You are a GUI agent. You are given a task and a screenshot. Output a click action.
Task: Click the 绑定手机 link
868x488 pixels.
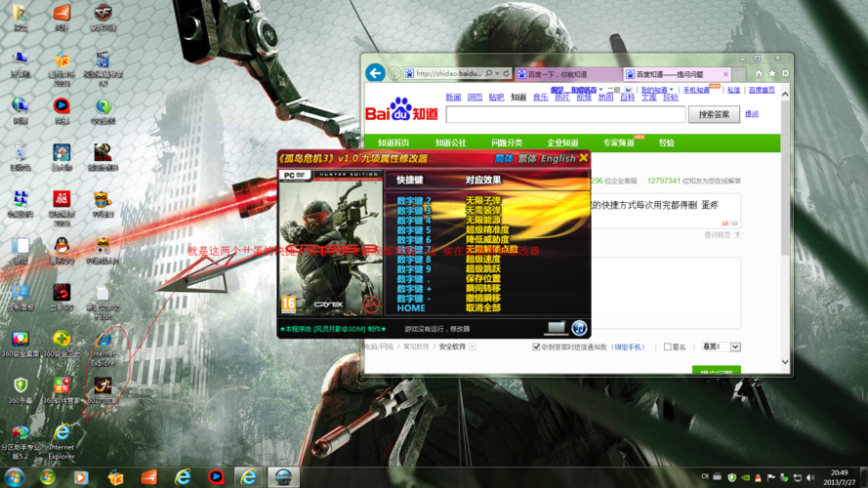tap(630, 347)
